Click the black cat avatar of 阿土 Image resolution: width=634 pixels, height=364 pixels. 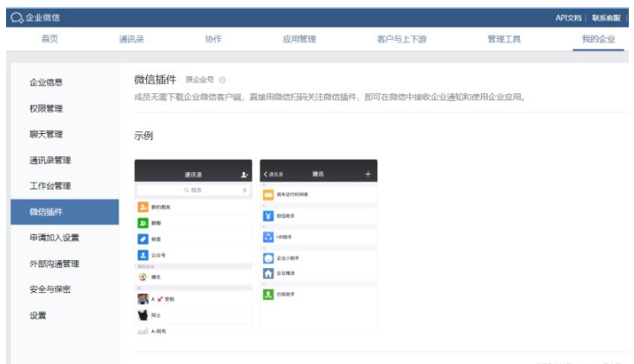(x=143, y=315)
